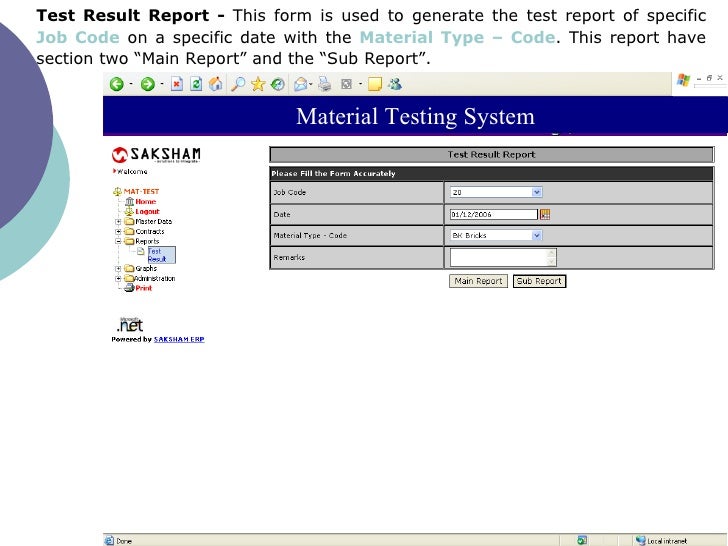Open the date picker calendar icon
The height and width of the screenshot is (546, 728).
(545, 214)
